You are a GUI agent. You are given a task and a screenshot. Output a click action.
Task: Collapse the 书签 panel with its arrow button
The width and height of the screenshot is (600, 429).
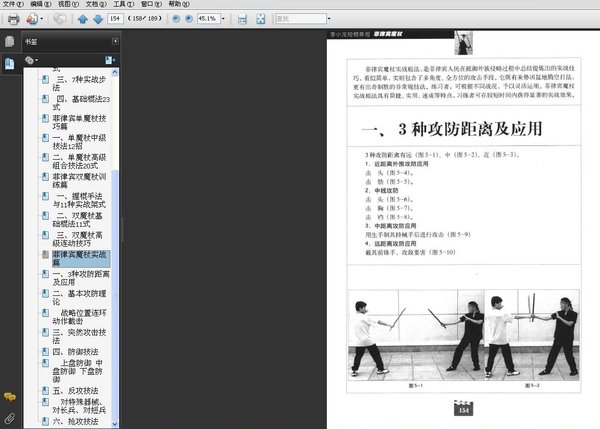[x=115, y=41]
